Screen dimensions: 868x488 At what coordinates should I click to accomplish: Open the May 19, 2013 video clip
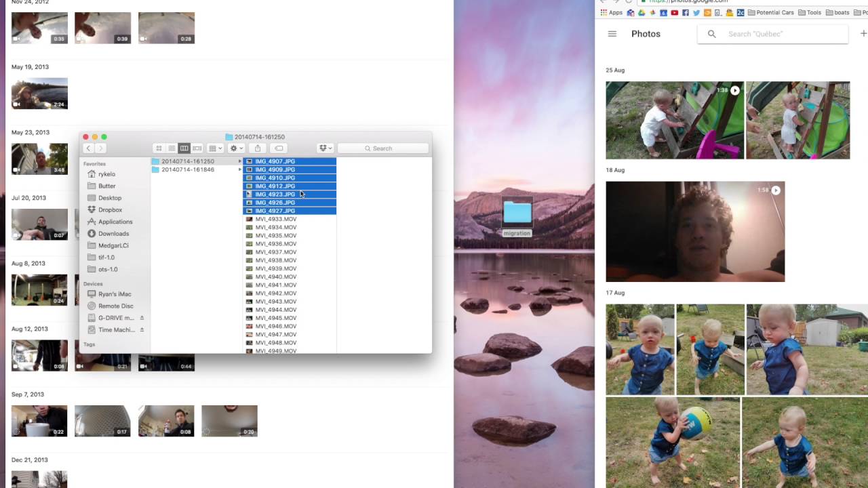[x=39, y=94]
